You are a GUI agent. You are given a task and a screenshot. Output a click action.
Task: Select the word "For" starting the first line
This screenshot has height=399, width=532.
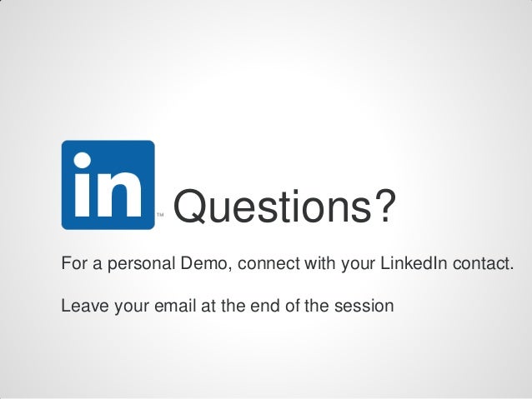74,263
